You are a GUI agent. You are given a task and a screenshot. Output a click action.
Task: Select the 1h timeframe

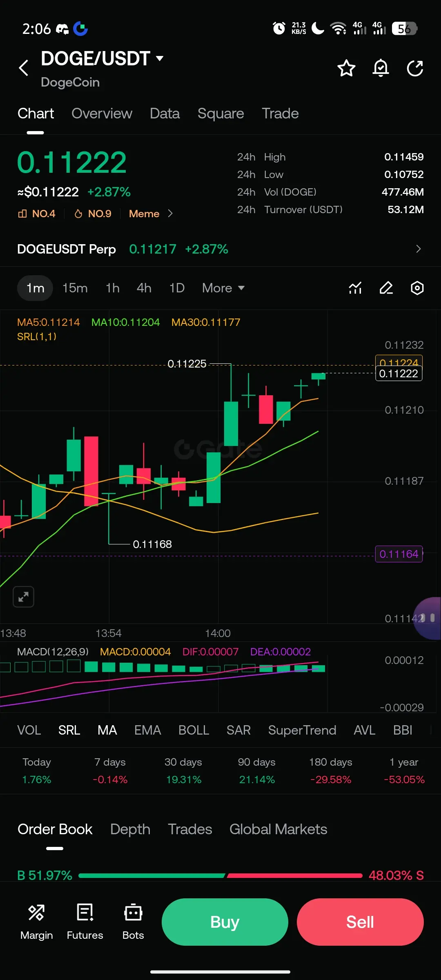113,288
